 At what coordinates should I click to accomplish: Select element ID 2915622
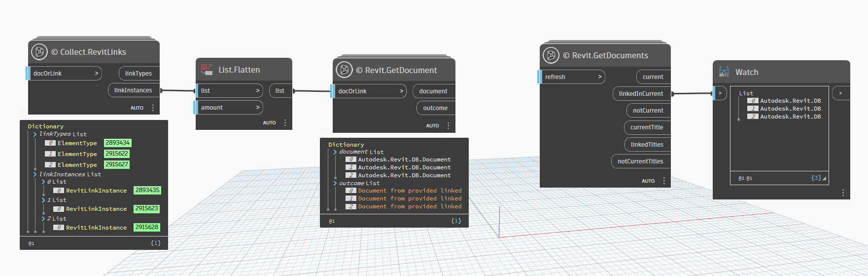(x=117, y=154)
